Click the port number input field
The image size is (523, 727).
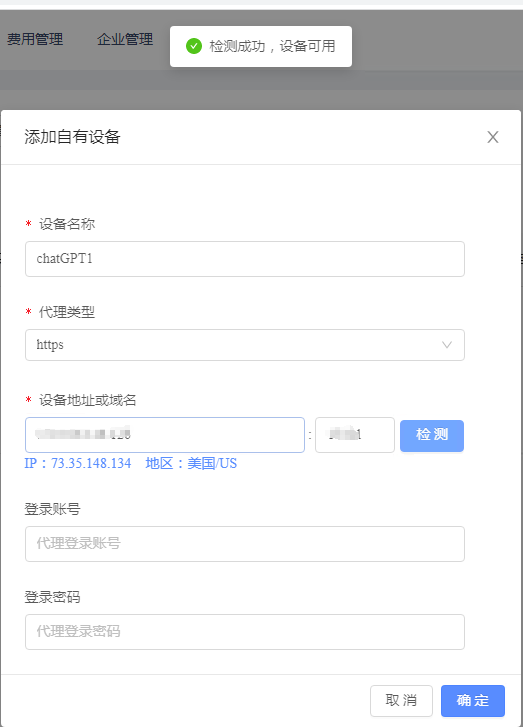point(355,435)
